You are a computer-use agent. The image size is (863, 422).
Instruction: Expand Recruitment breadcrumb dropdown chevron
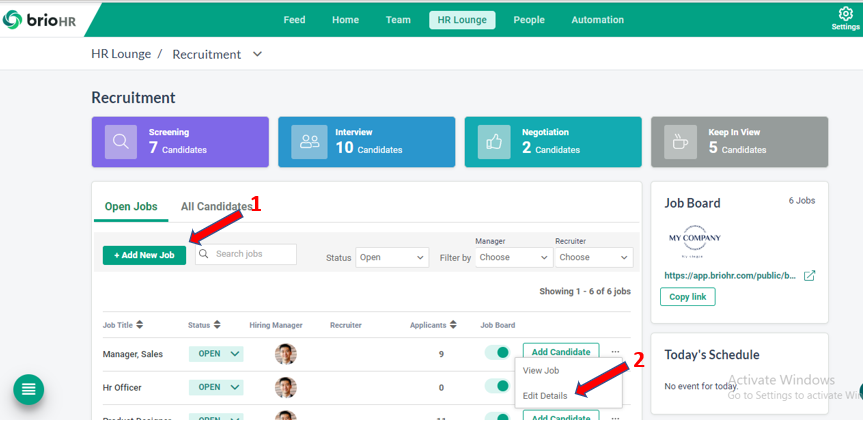click(x=257, y=54)
